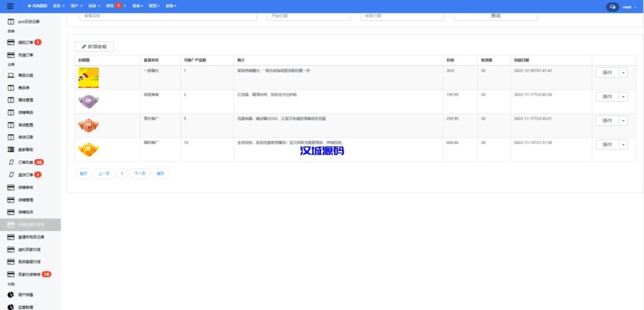Open the chat messages icon beside root
Viewport: 644px width, 310px height.
click(x=612, y=6)
